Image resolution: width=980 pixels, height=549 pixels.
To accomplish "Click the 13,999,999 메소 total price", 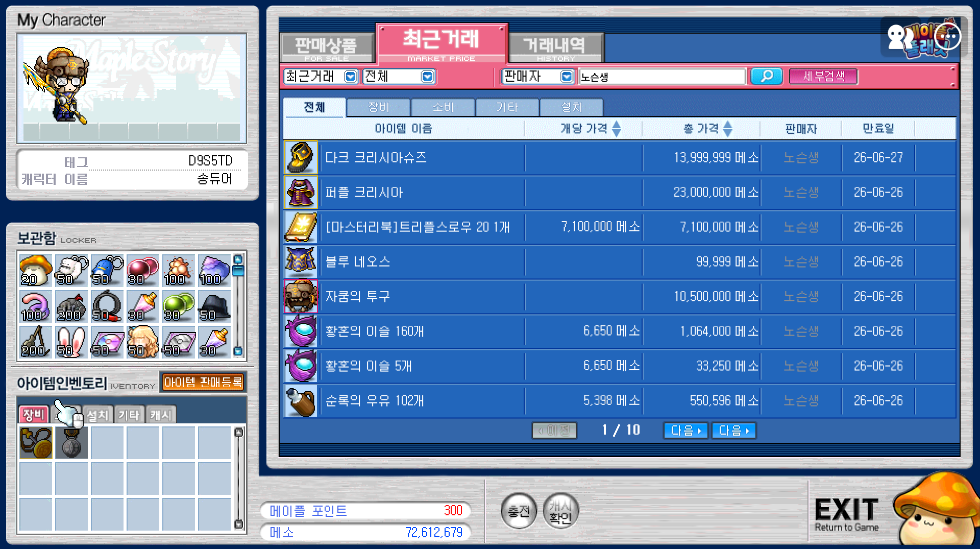I will [x=716, y=157].
